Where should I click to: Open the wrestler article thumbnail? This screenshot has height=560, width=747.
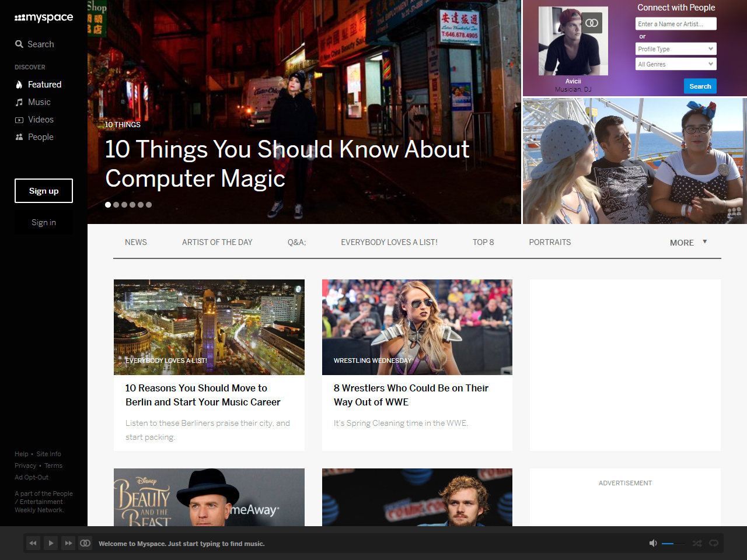pos(417,327)
